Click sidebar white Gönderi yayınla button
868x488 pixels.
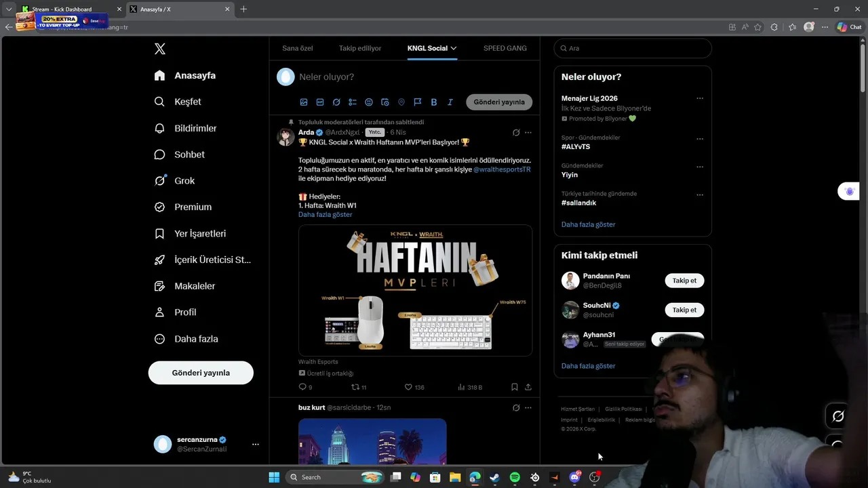click(x=201, y=373)
